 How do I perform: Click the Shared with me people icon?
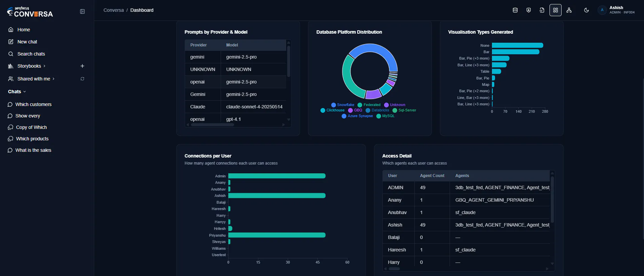point(11,79)
